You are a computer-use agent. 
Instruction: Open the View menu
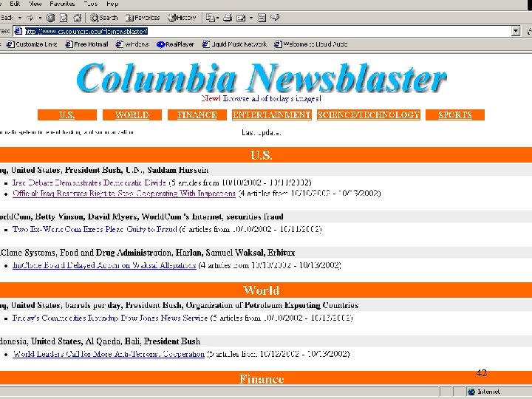(x=35, y=4)
